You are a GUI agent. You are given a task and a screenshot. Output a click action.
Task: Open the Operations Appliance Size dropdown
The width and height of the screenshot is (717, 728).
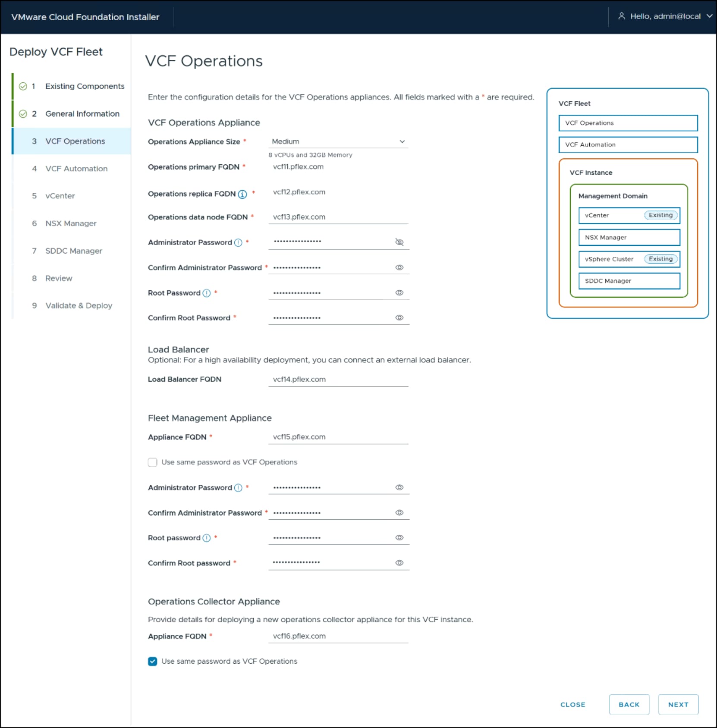338,141
